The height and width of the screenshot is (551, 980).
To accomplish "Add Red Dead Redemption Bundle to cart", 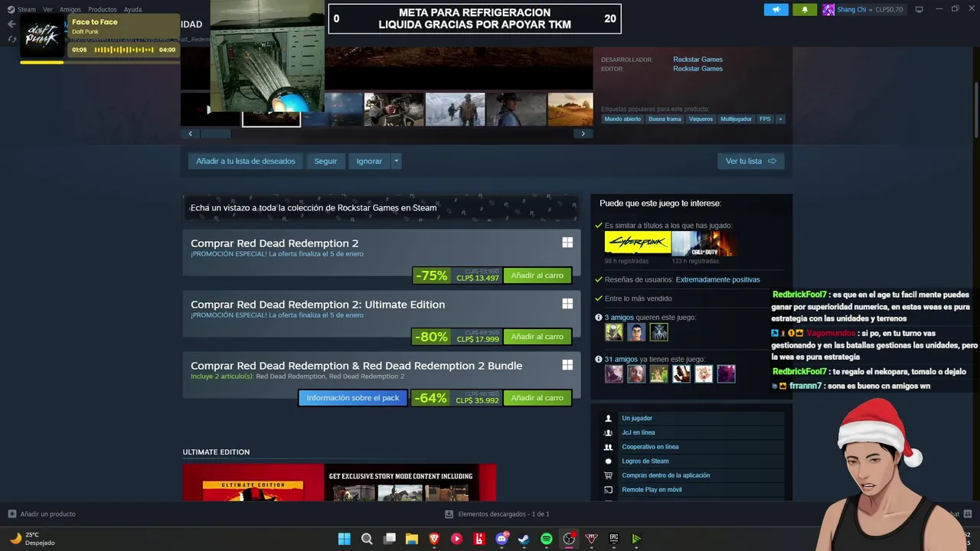I will tap(537, 398).
